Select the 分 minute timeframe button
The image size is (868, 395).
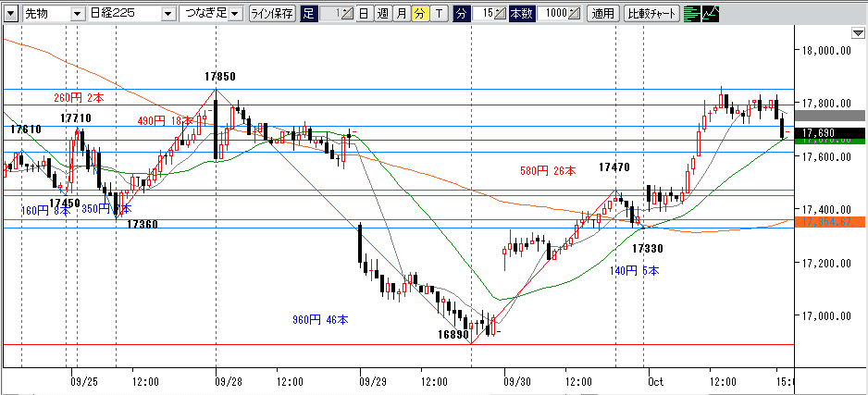pos(419,14)
